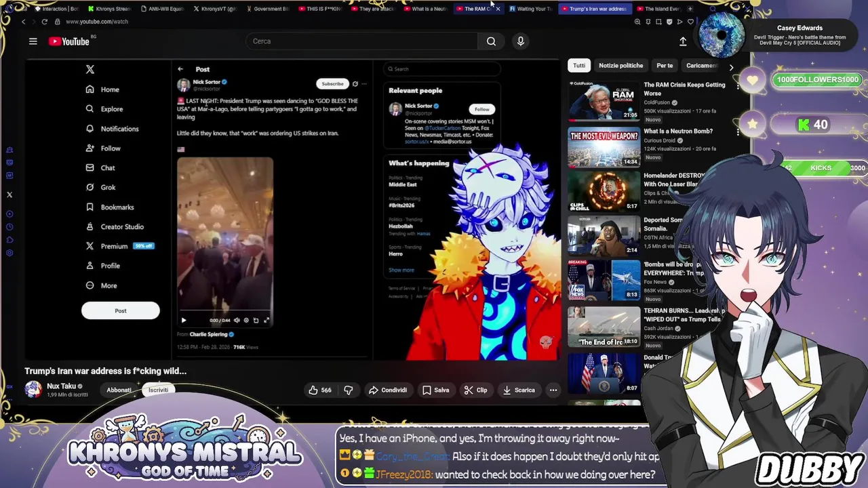
Task: Open Grok in the X sidebar
Action: pyautogui.click(x=100, y=188)
